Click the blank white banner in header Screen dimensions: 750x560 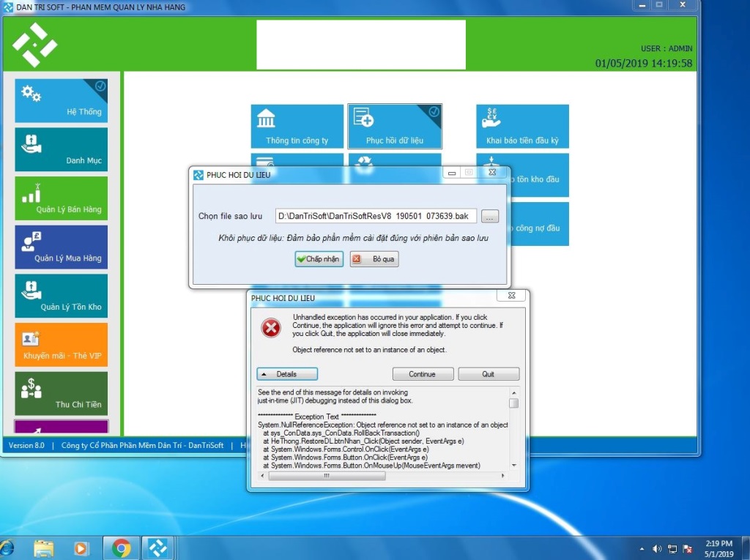click(x=361, y=45)
